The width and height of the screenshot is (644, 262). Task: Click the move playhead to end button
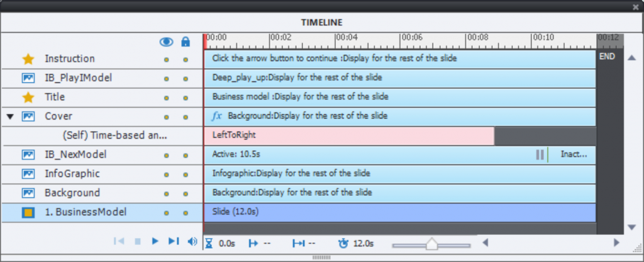[x=174, y=242]
